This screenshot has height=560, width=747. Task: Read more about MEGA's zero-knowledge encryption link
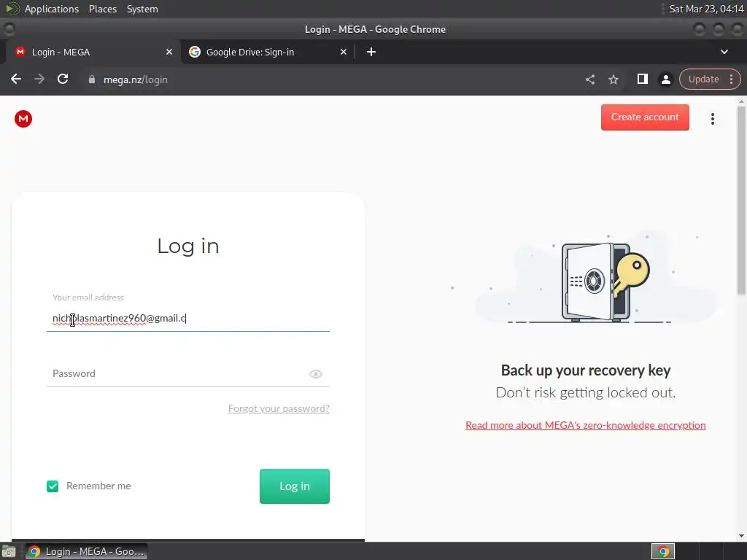[586, 425]
